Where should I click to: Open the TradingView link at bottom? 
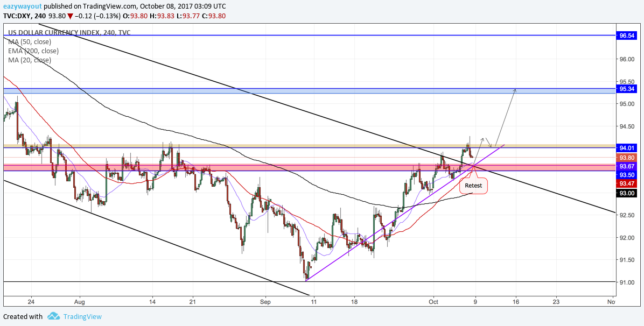click(x=81, y=316)
